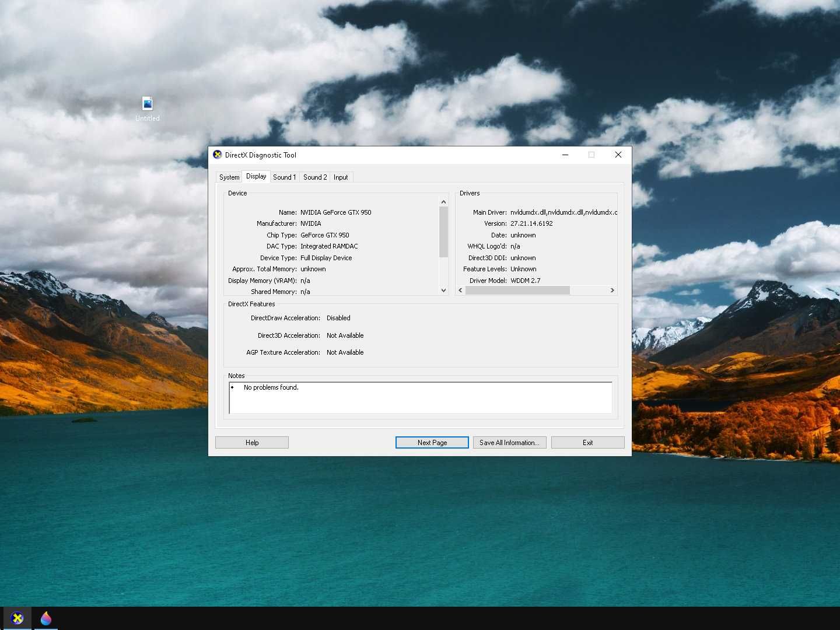Click the WHQL Logo'd 'n/a' value
Image resolution: width=840 pixels, height=630 pixels.
pos(515,246)
